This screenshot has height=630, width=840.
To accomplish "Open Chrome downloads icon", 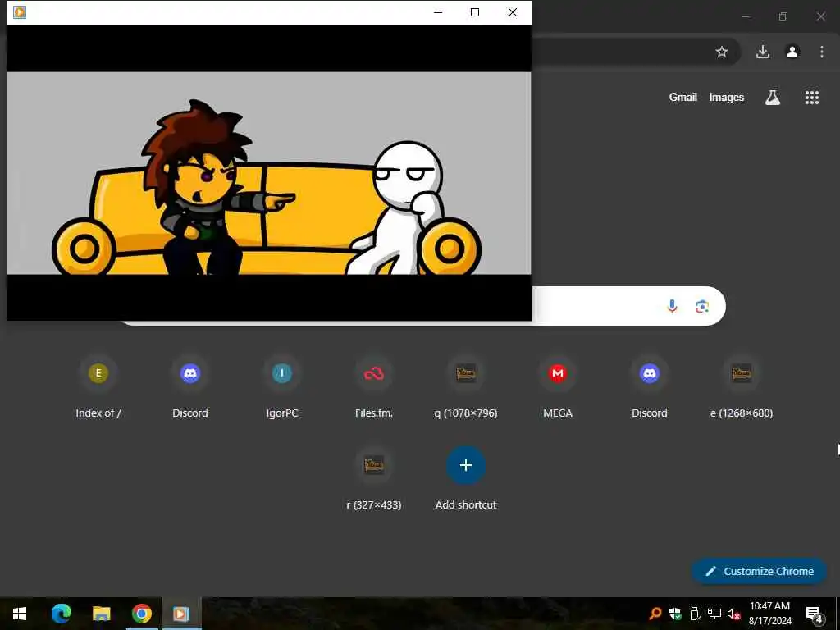I will (763, 52).
